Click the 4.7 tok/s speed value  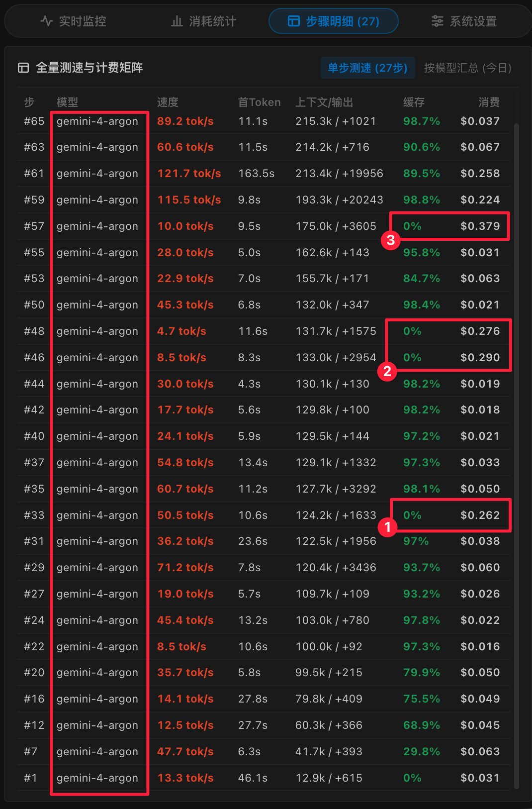(181, 331)
